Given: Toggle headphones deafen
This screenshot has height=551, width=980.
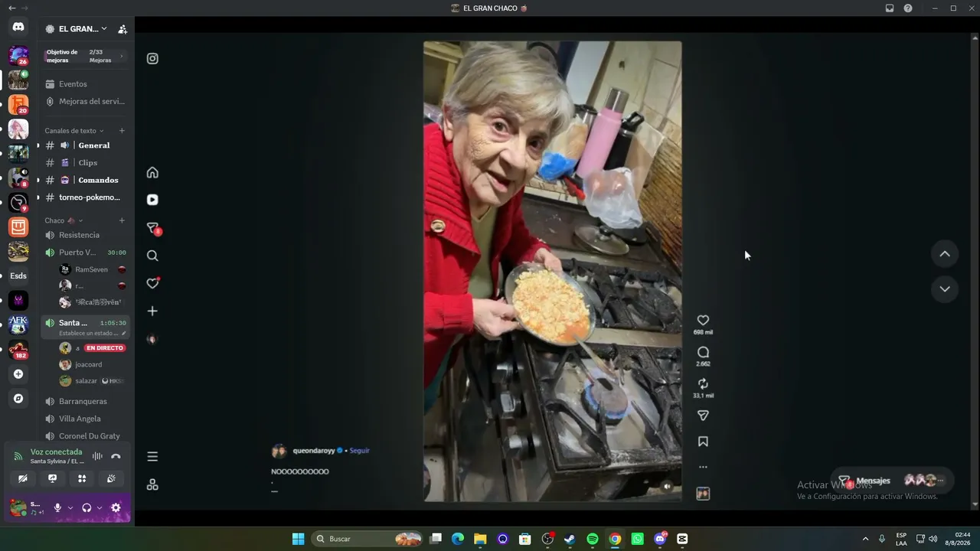Looking at the screenshot, I should [x=87, y=507].
